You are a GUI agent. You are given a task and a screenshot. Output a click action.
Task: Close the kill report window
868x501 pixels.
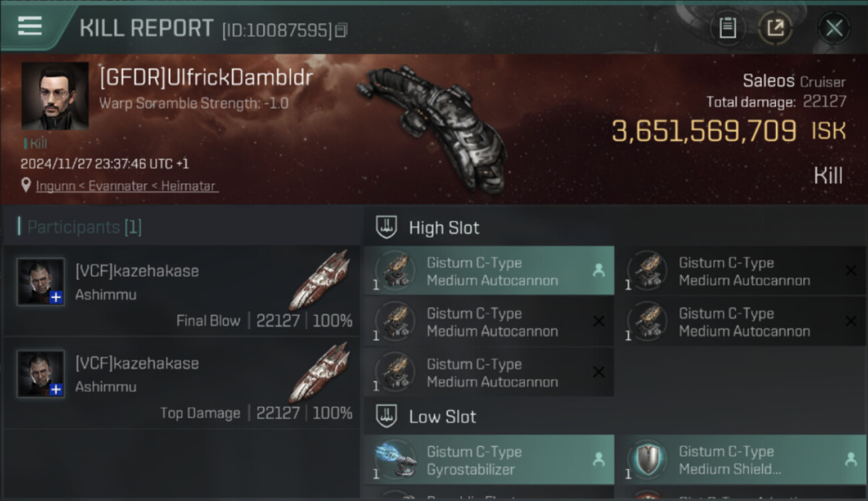pyautogui.click(x=834, y=28)
